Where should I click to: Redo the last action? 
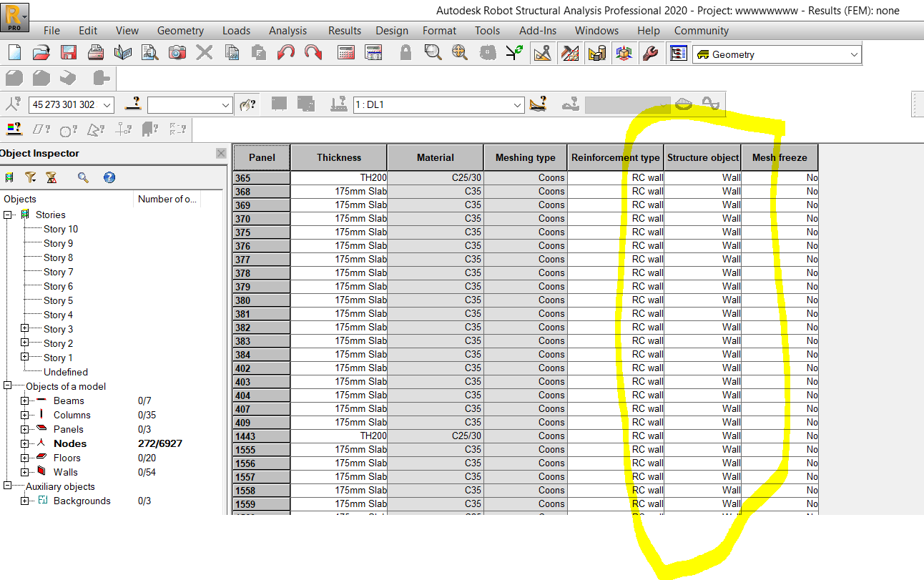[313, 53]
